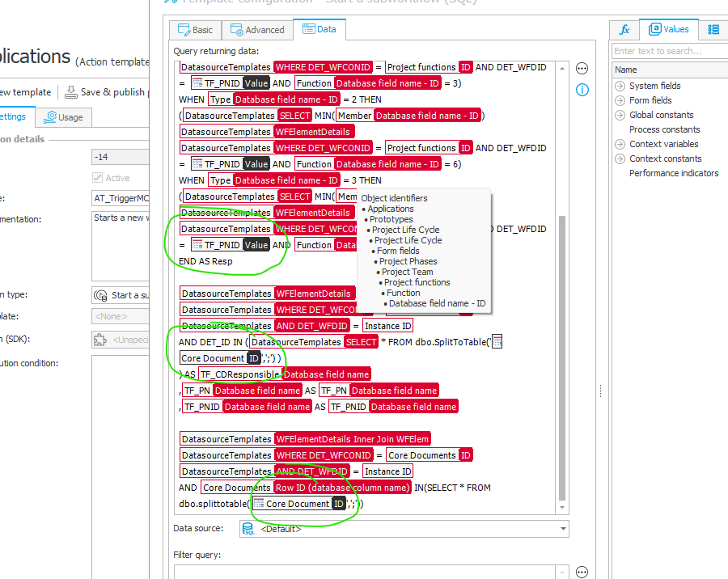This screenshot has width=728, height=579.
Task: Expand the Global constants node
Action: tap(620, 115)
